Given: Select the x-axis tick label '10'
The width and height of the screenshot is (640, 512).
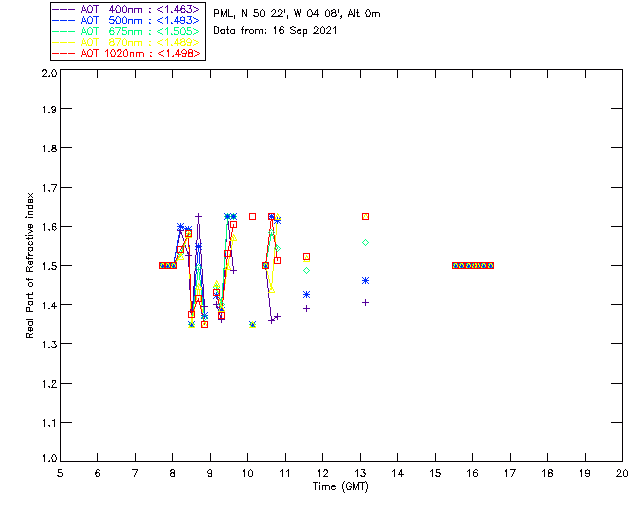Looking at the screenshot, I should click(247, 473).
